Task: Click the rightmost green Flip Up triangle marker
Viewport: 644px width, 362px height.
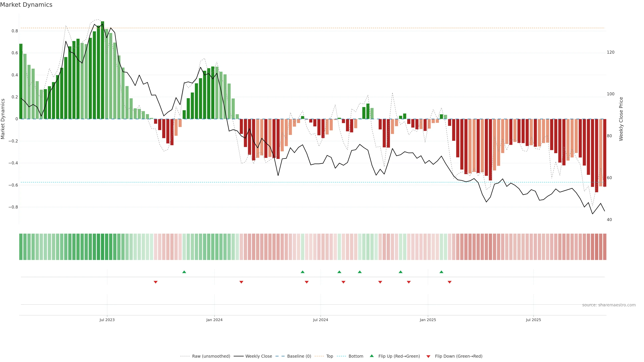Action: 442,272
